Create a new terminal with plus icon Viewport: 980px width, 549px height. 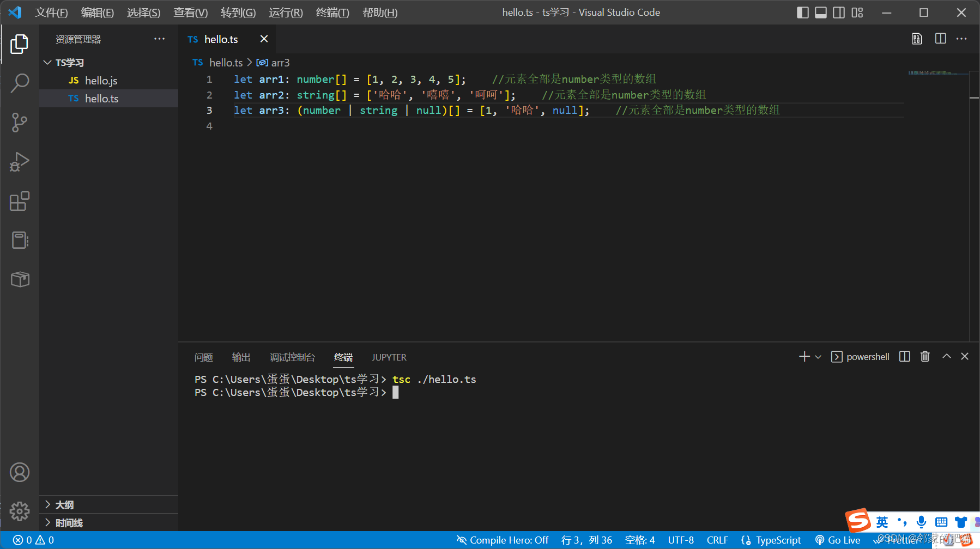coord(804,357)
